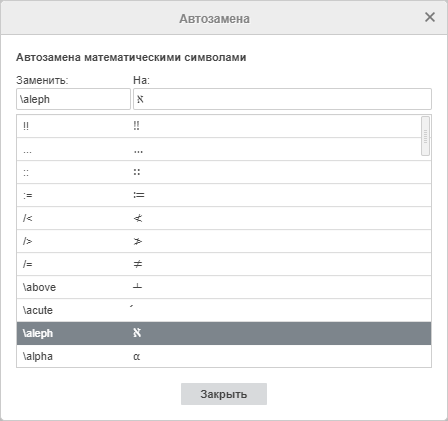Viewport: 448px width, 421px height.
Task: Select the \alpha entry
Action: pos(224,356)
